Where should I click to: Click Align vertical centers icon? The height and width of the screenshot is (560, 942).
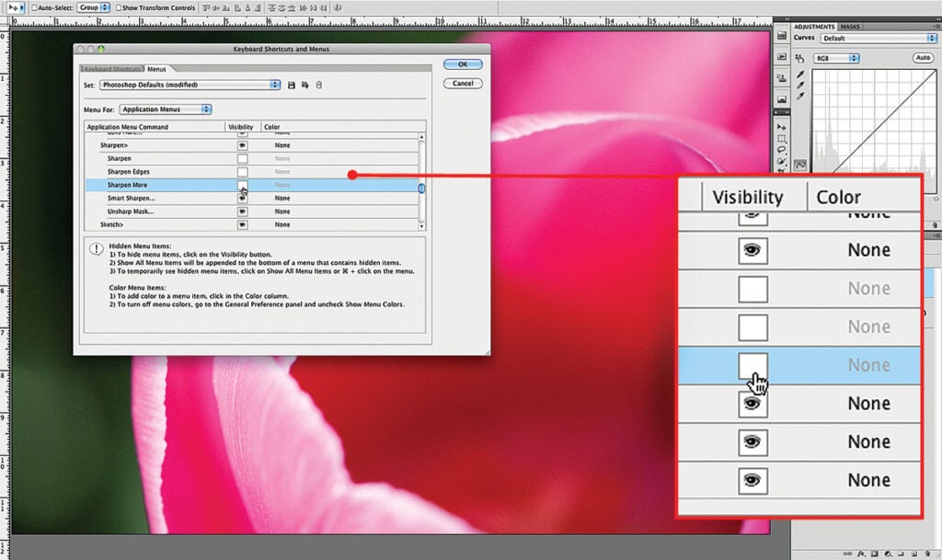click(215, 7)
